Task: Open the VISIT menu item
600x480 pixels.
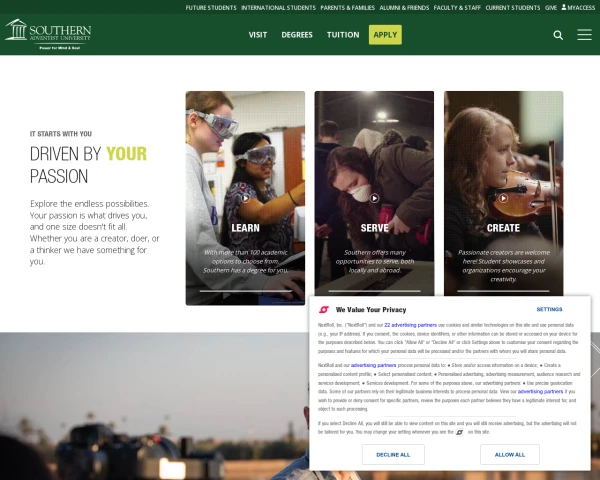Action: click(258, 35)
